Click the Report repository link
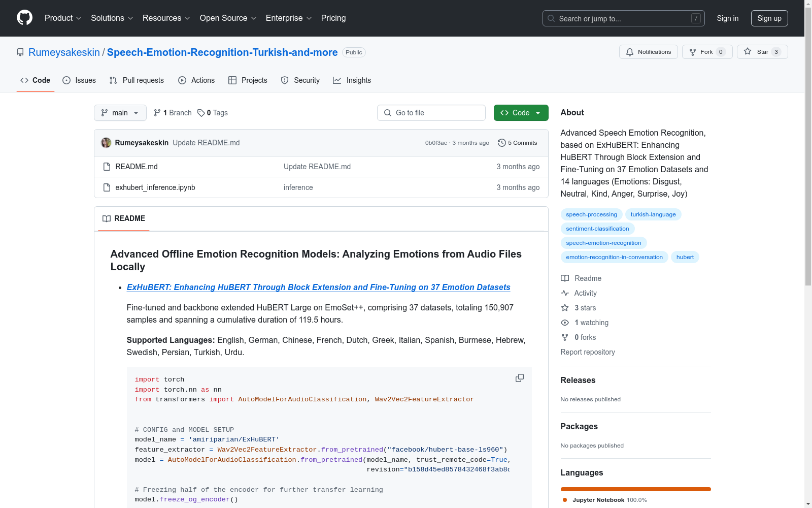812x508 pixels. pos(588,352)
